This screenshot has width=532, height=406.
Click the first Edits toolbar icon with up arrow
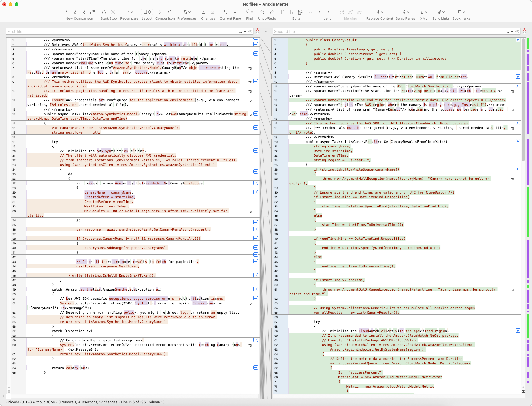point(282,12)
